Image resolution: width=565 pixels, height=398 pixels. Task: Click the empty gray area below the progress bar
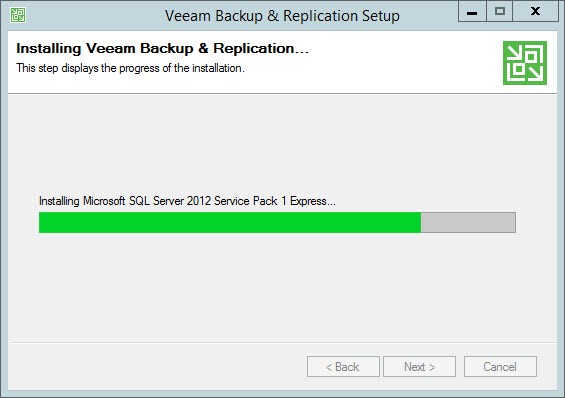click(x=282, y=286)
